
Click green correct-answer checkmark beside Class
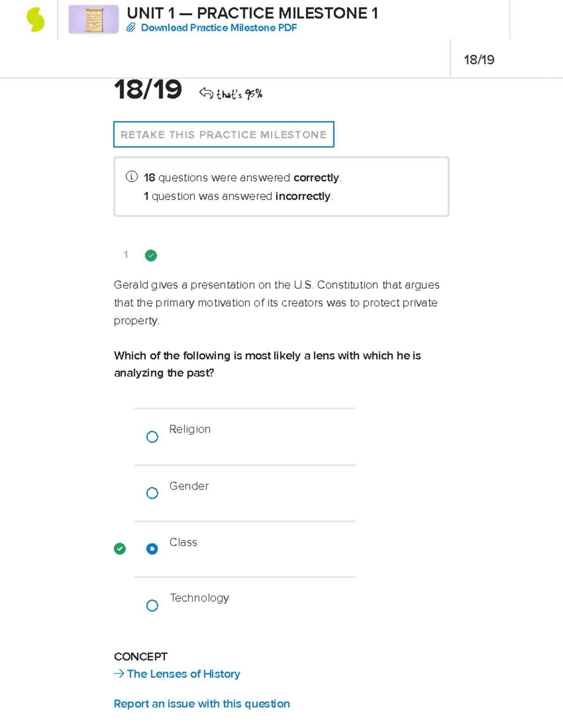pyautogui.click(x=120, y=549)
